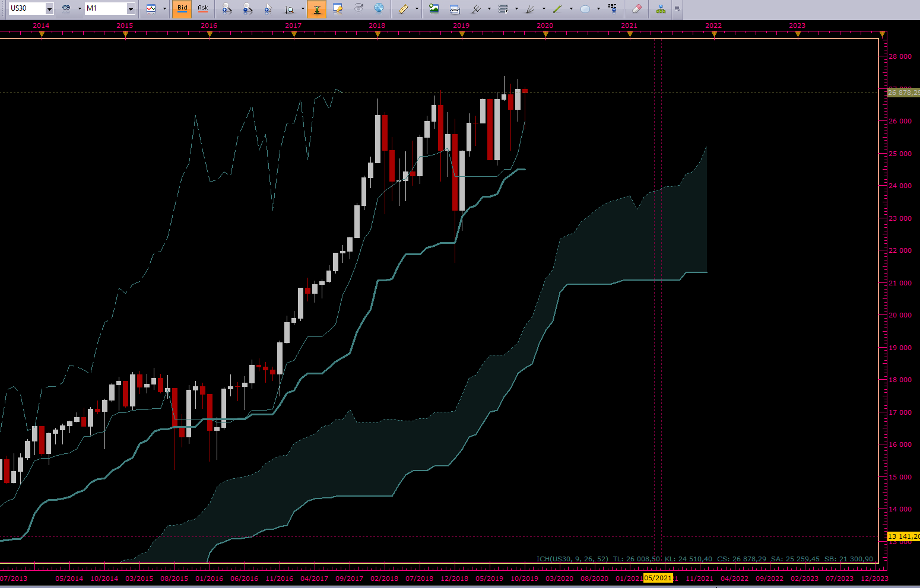Select the eraser tool

[x=636, y=9]
